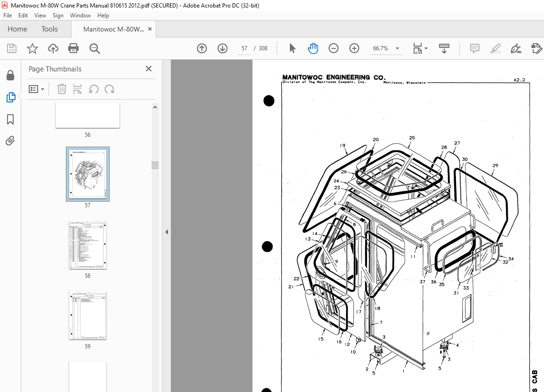The height and width of the screenshot is (392, 544).
Task: Open the Attachments paperclip panel
Action: click(10, 141)
